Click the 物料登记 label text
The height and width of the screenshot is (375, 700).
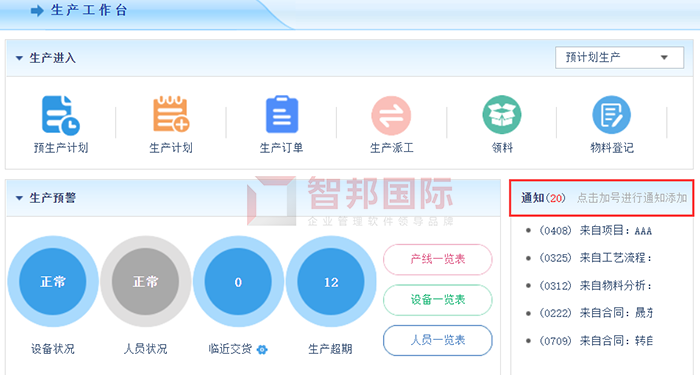(612, 148)
